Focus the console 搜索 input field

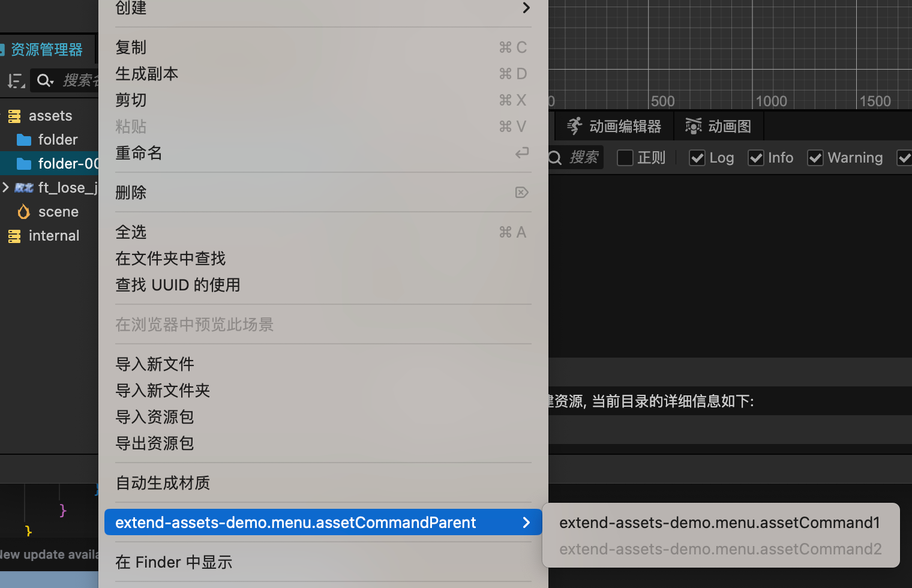click(584, 158)
